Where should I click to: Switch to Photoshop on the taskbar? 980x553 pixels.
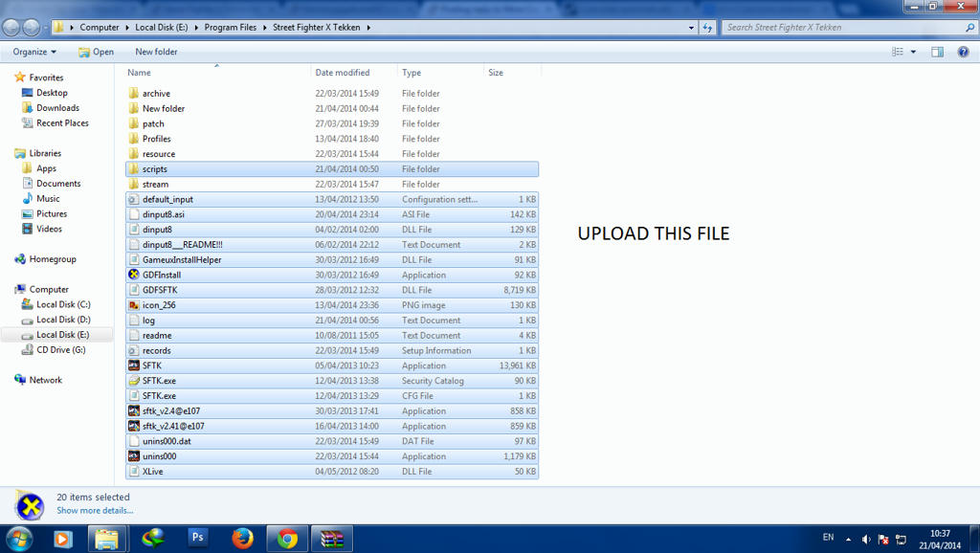[197, 538]
